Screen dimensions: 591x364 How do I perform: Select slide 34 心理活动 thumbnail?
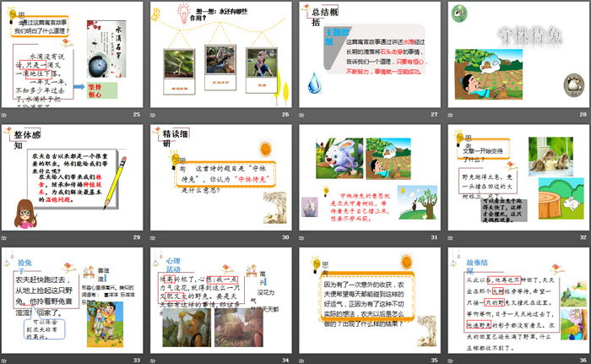coord(221,301)
